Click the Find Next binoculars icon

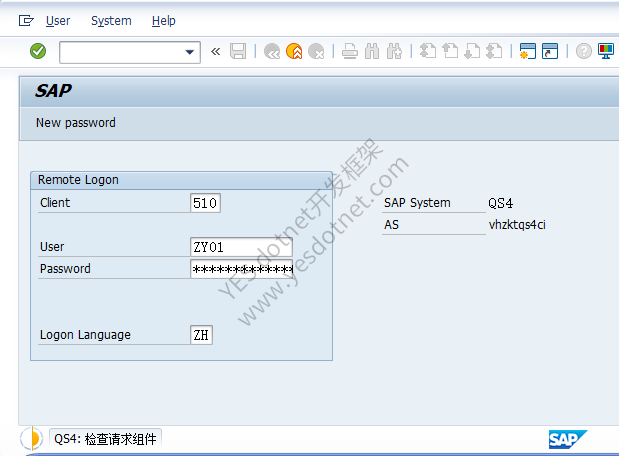coord(394,51)
